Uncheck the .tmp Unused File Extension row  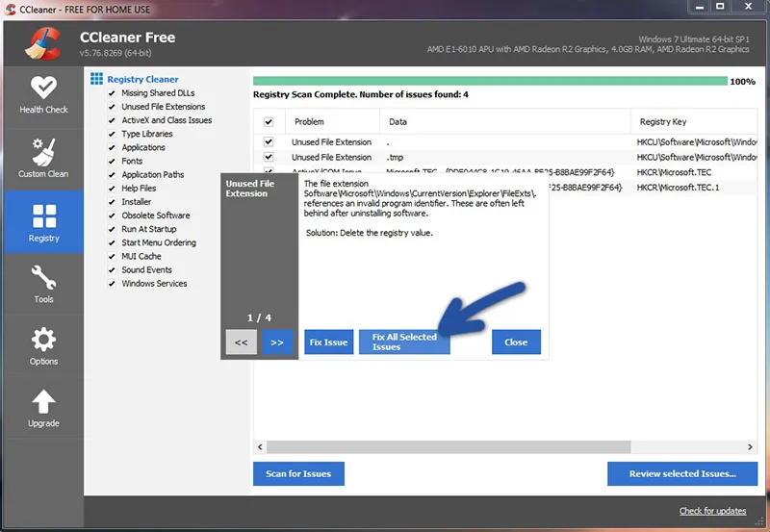point(269,157)
